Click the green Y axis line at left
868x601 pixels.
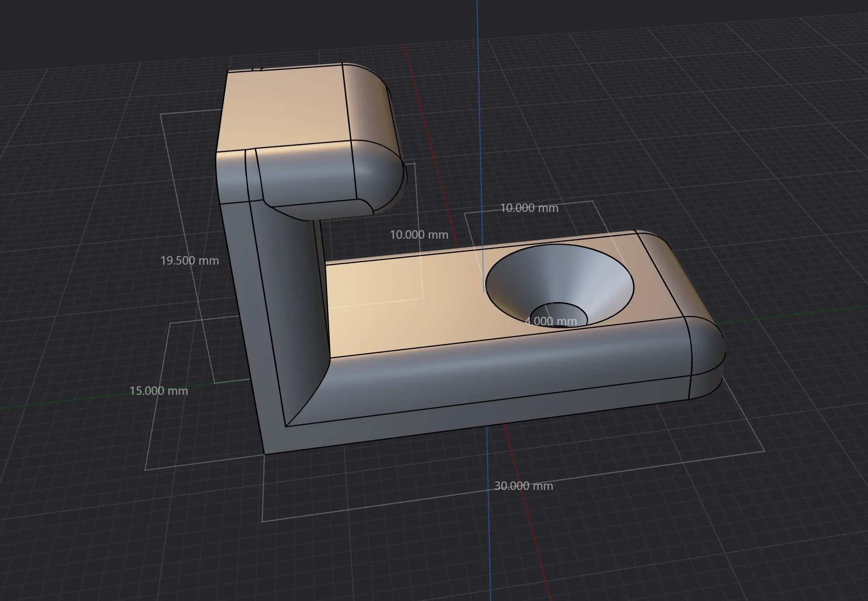(x=67, y=401)
